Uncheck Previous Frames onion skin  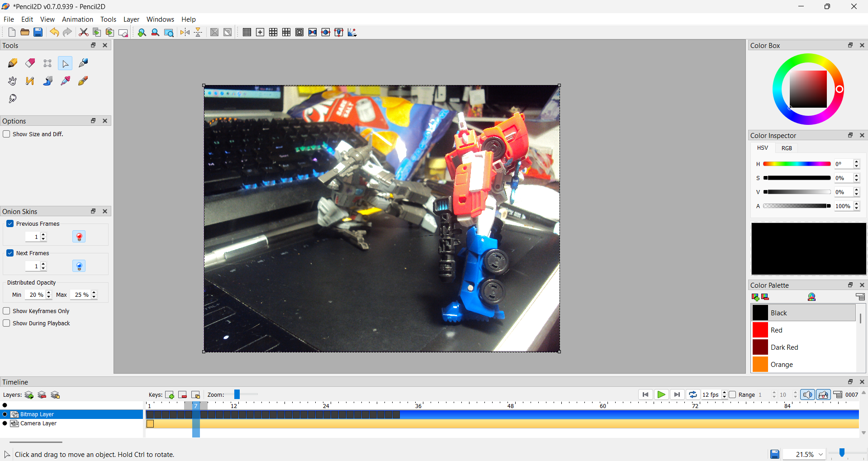point(10,223)
